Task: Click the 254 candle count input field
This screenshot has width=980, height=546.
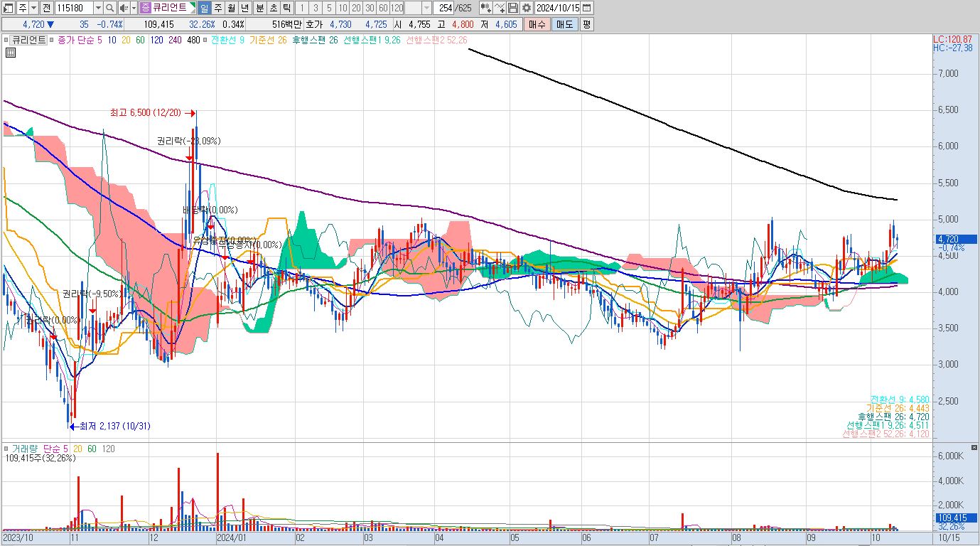Action: (x=443, y=8)
